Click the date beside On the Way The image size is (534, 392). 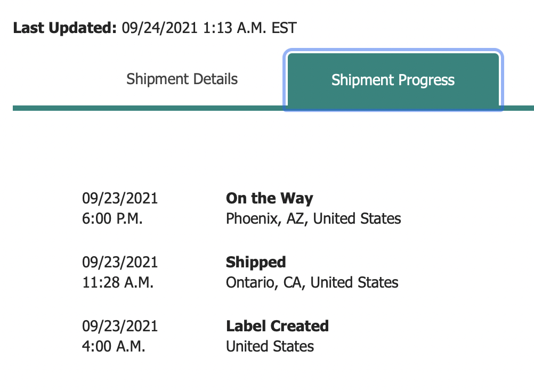coord(120,199)
